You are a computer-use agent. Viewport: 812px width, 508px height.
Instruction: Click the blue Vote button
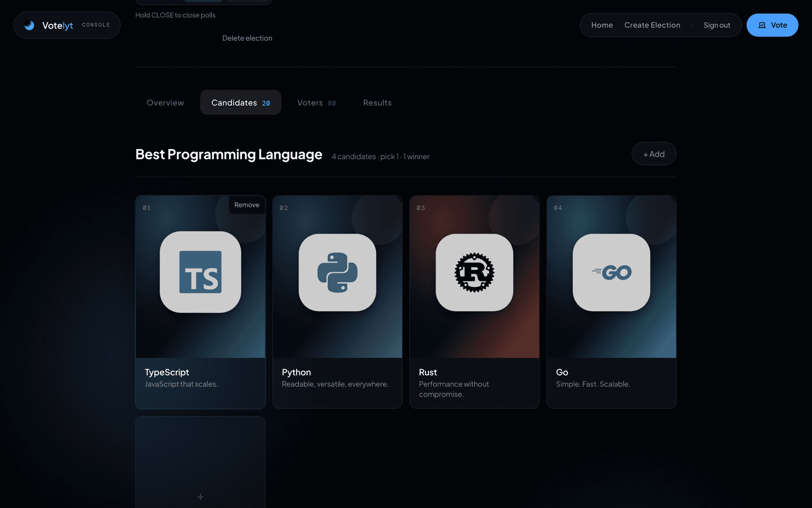point(772,25)
